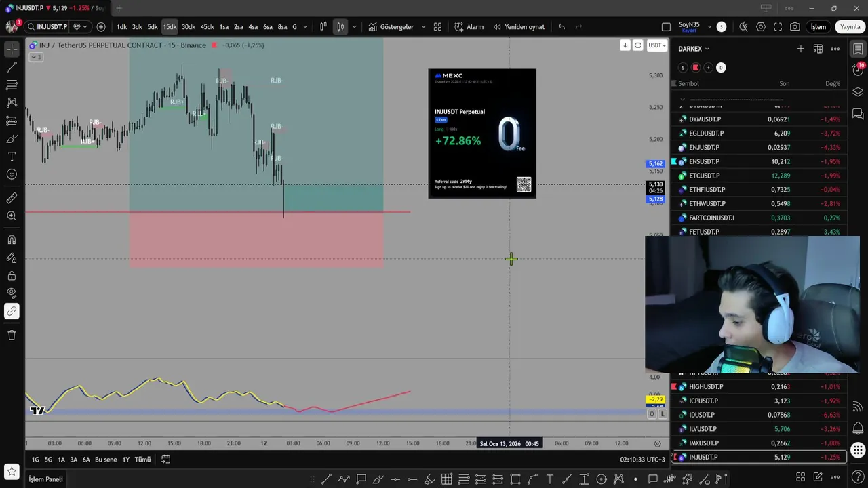Click the Yayınla publish button
The image size is (868, 488).
click(x=850, y=27)
